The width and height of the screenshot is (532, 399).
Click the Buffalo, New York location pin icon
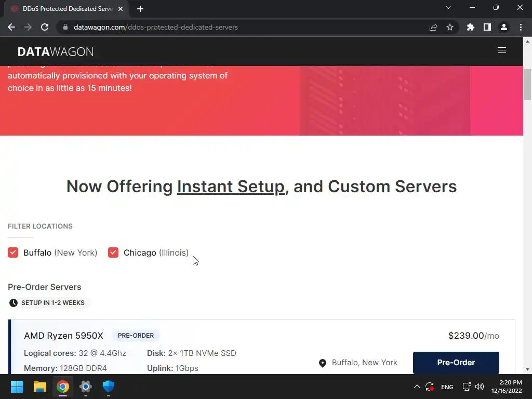[x=323, y=363]
